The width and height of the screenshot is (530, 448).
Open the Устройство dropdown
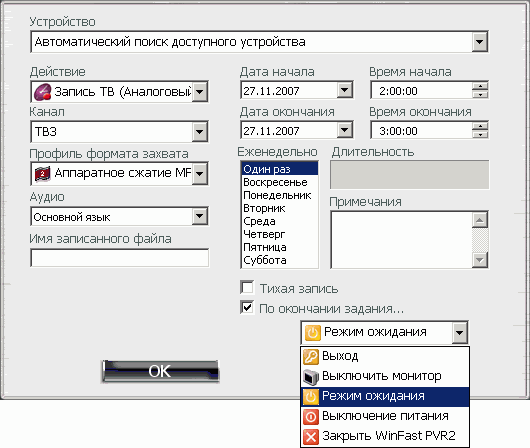pos(479,42)
